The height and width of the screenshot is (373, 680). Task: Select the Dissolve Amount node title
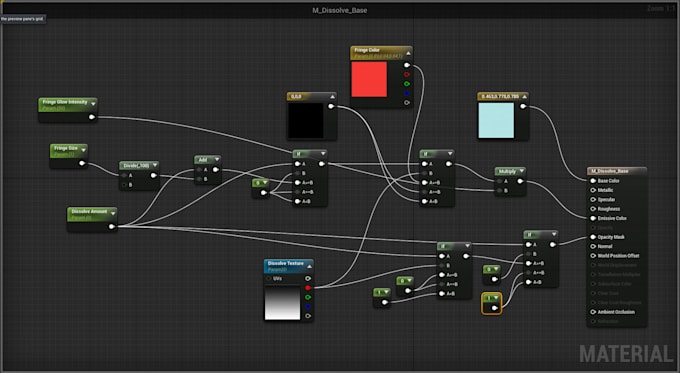point(89,211)
